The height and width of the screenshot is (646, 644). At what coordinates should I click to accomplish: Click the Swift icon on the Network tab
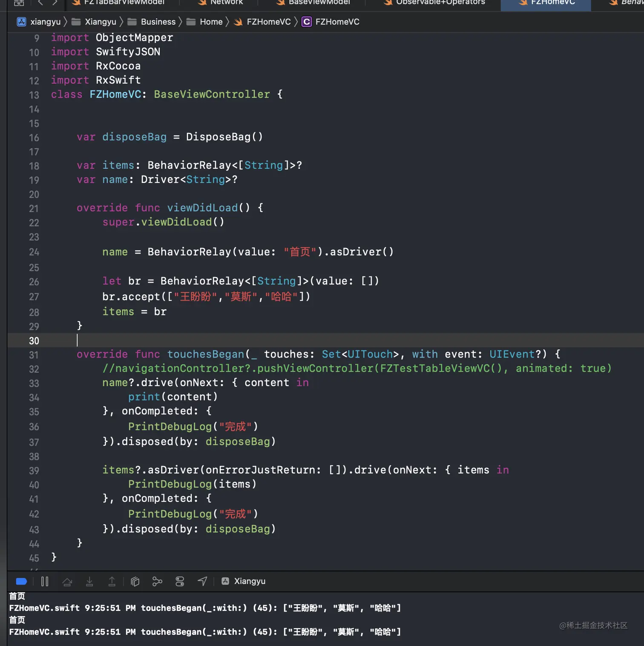point(202,2)
